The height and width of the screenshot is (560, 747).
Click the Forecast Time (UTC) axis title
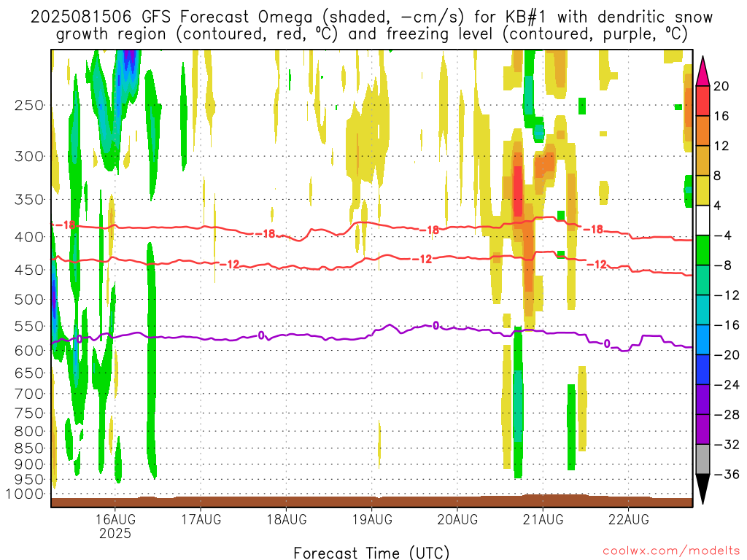tap(371, 553)
